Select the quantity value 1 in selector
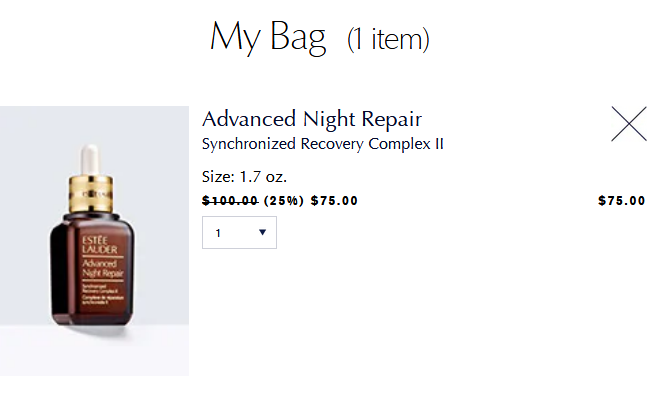 (218, 233)
